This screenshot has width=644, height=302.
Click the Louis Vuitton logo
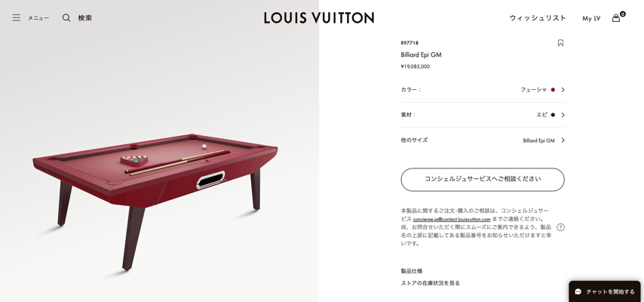pyautogui.click(x=319, y=17)
